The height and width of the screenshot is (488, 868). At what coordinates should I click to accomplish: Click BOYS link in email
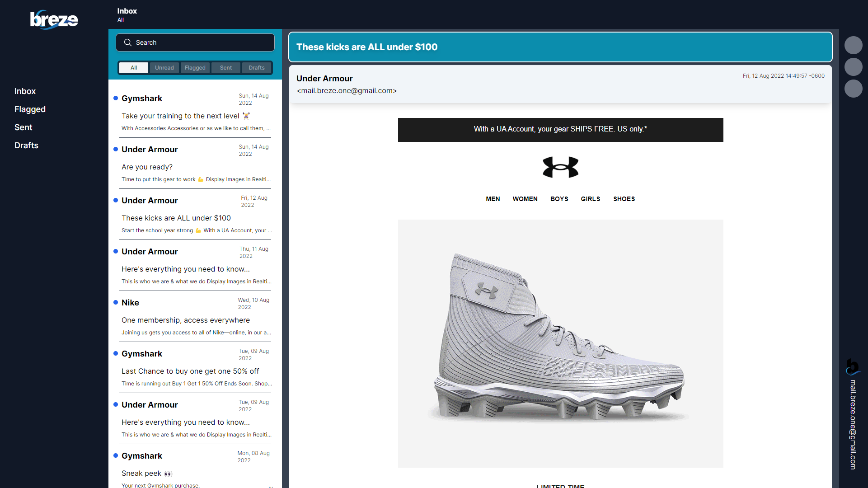pos(559,199)
